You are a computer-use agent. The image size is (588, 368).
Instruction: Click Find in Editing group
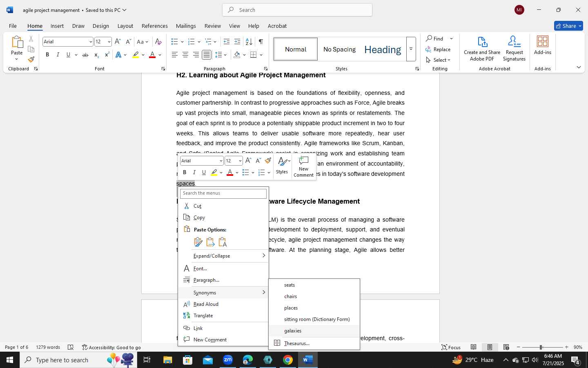tap(434, 38)
